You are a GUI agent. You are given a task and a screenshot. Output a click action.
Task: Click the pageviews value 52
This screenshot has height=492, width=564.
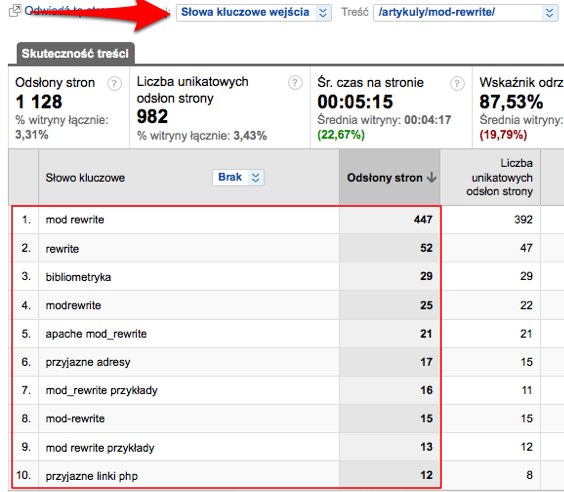[x=426, y=248]
